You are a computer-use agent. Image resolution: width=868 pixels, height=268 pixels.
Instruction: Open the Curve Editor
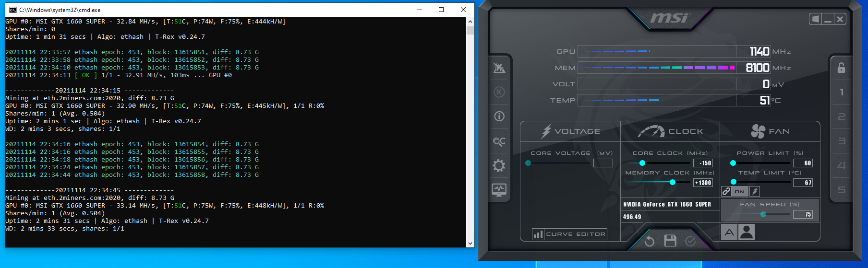[569, 234]
